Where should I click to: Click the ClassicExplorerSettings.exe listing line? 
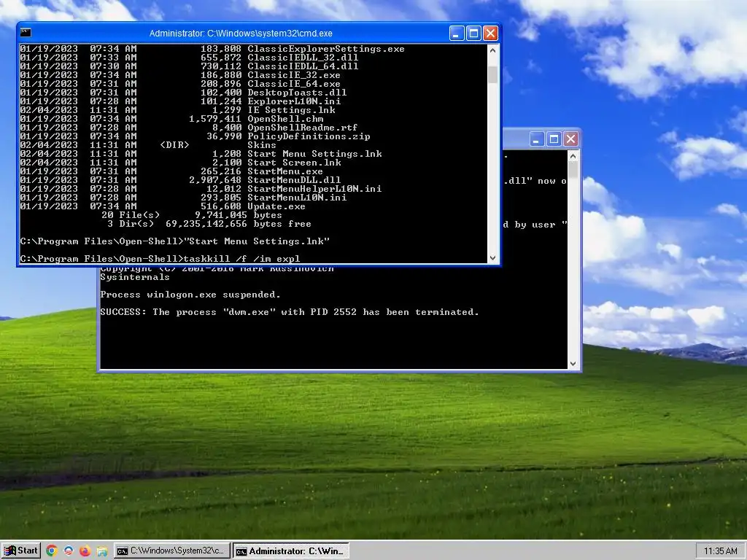[x=212, y=49]
